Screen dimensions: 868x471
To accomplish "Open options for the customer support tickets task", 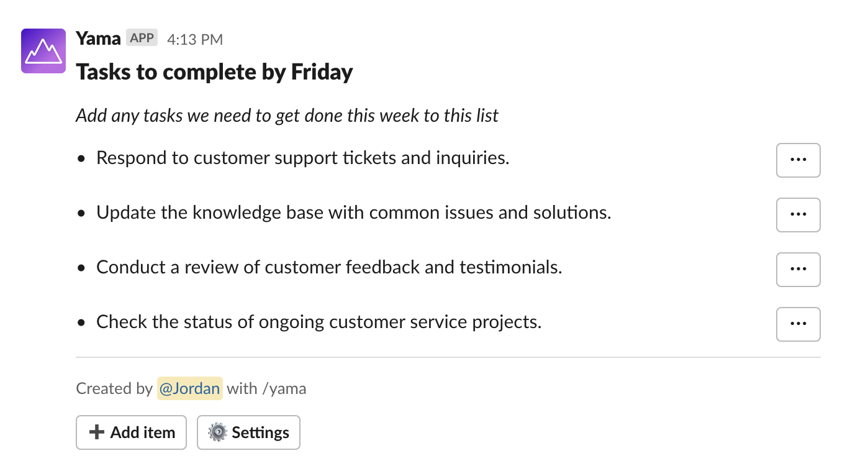I will click(798, 160).
